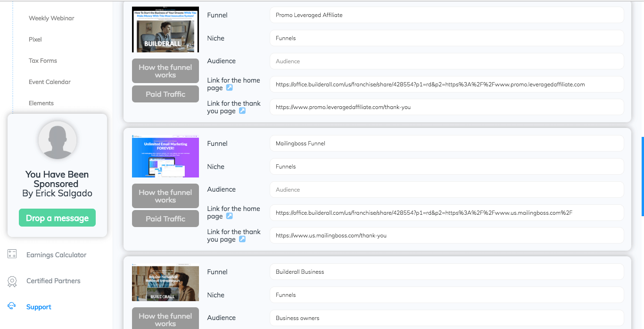This screenshot has height=329, width=644.
Task: Click the Niche field of Promo Leveraged Affiliate
Action: (x=447, y=38)
